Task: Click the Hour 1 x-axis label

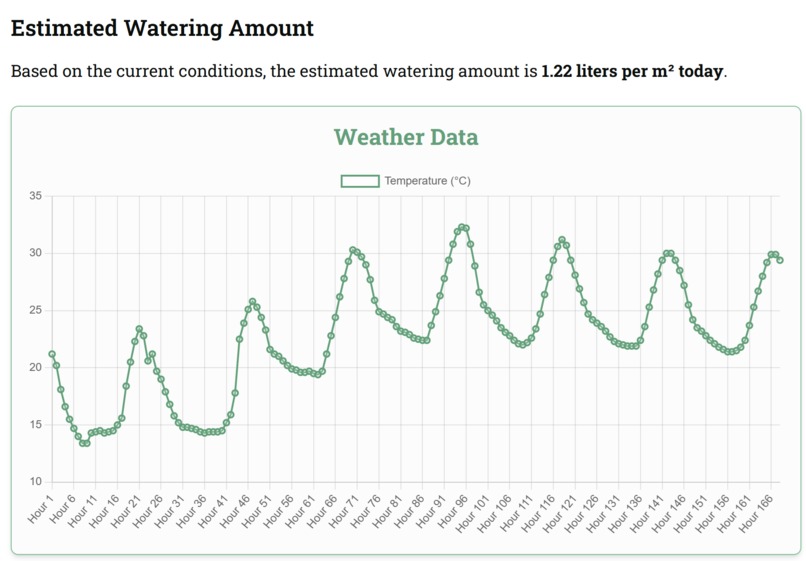Action: pos(41,509)
